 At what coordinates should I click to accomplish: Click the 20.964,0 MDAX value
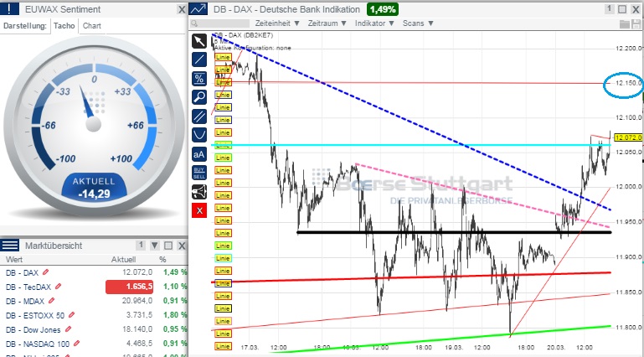(137, 301)
